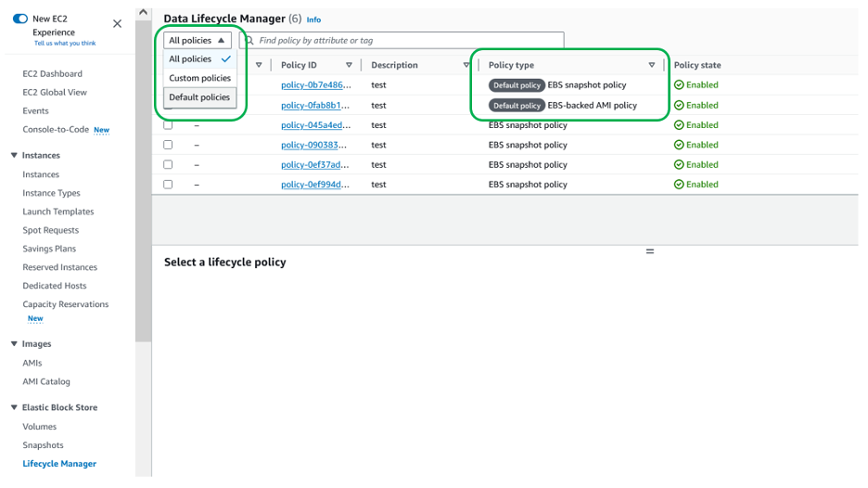Check the box for policy-090383 row
Viewport: 868px width, 488px height.
168,145
